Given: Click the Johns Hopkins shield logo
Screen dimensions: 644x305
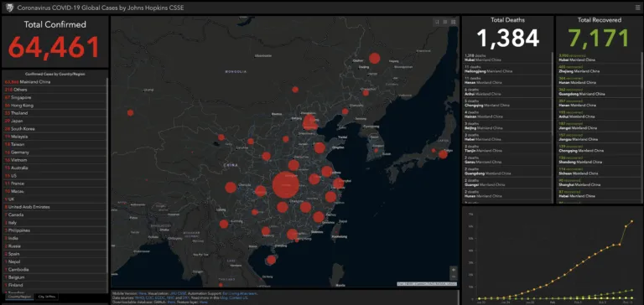Looking at the screenshot, I should pyautogui.click(x=9, y=8).
